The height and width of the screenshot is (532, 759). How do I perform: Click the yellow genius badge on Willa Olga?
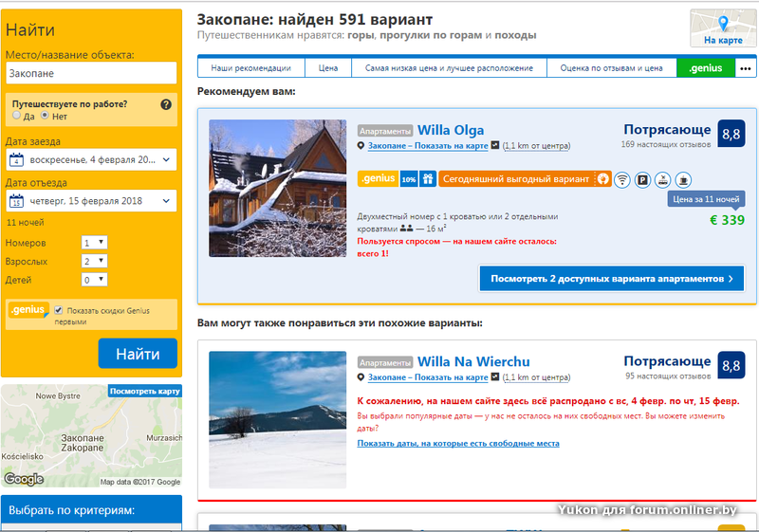(x=378, y=178)
